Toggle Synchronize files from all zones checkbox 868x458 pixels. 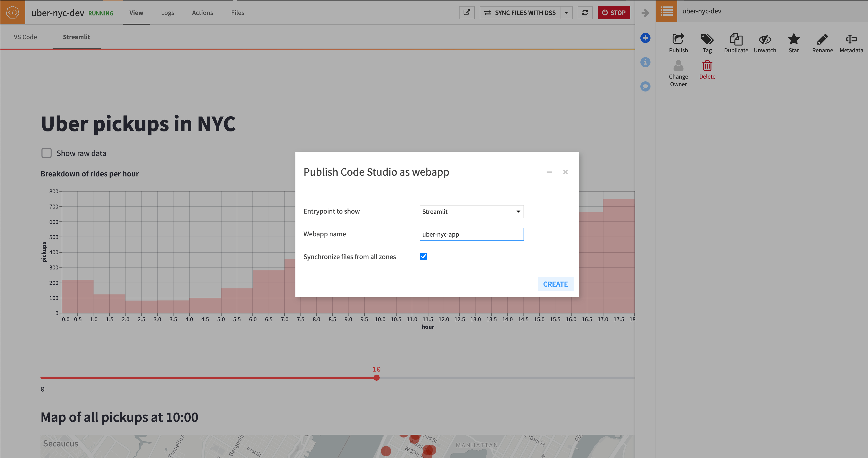[x=424, y=256]
